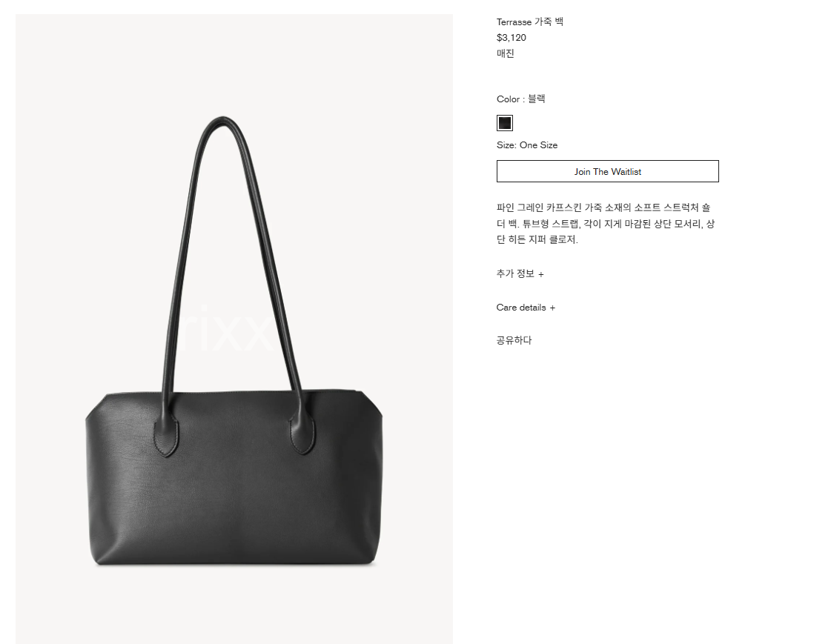Click the center of the bag's leather body
The image size is (834, 644).
point(234,479)
